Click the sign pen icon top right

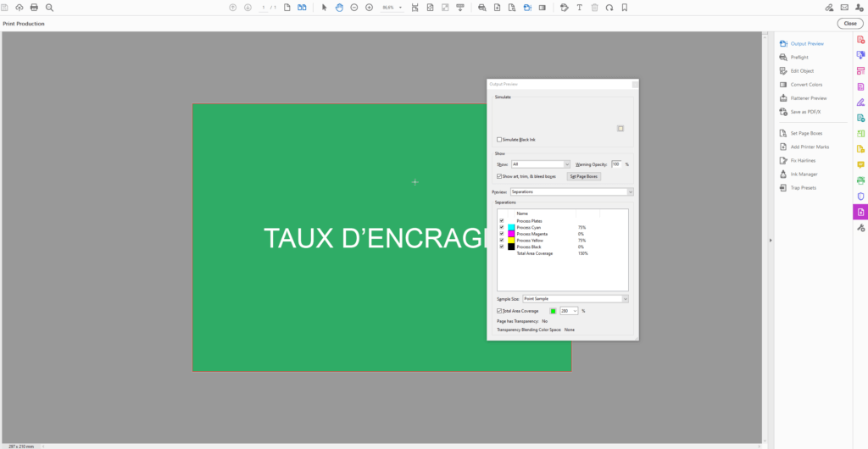coord(829,8)
